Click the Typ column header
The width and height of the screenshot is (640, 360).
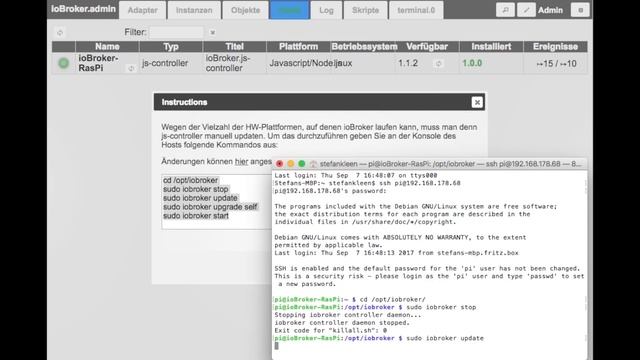[x=171, y=47]
